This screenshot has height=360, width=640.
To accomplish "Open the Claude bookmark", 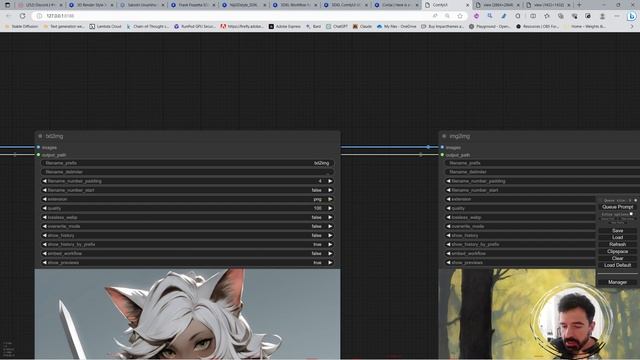I will [362, 26].
